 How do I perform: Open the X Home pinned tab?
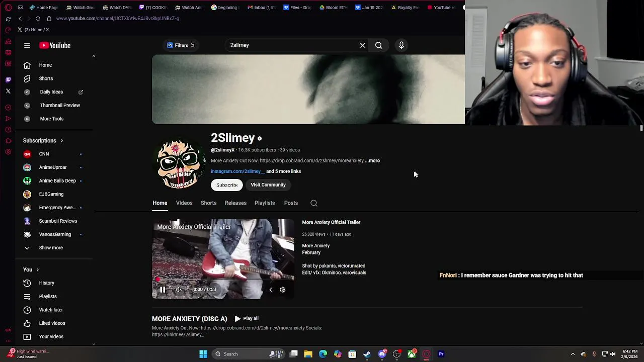pyautogui.click(x=34, y=30)
